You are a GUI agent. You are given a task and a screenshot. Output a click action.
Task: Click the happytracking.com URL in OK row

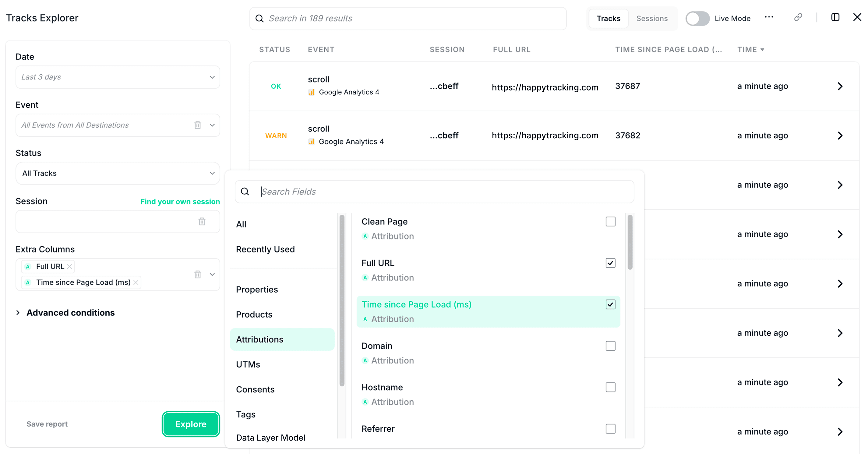point(545,87)
